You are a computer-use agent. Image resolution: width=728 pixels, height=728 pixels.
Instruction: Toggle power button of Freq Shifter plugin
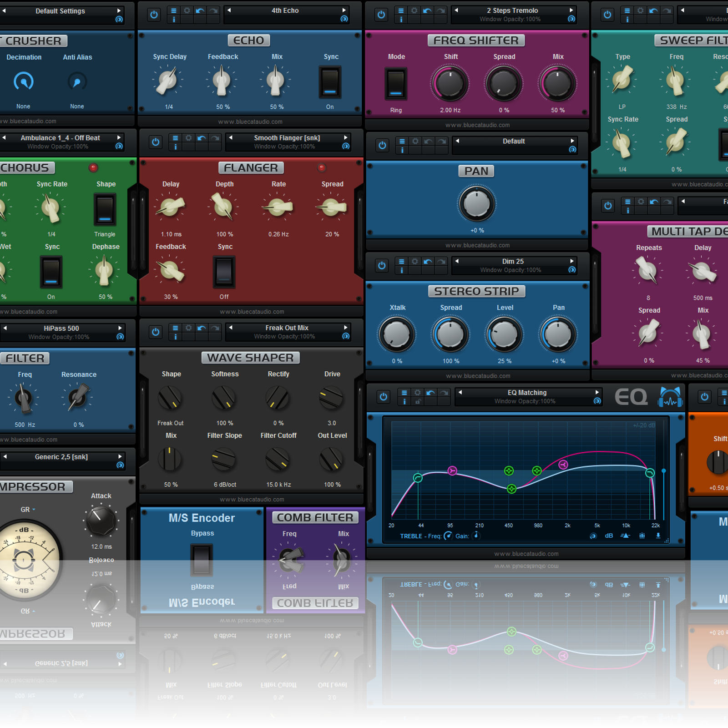pos(381,15)
